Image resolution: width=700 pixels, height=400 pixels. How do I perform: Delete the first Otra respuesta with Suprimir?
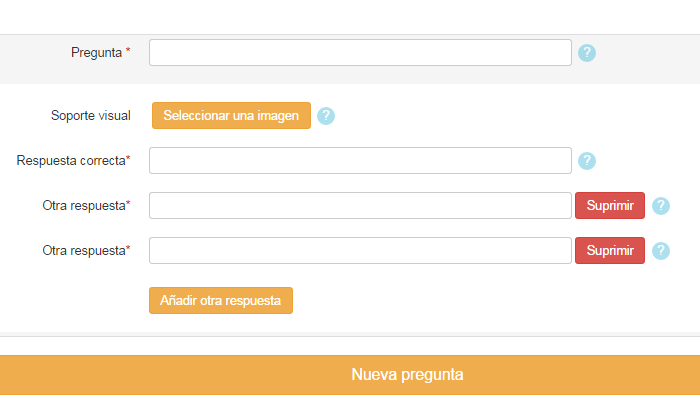pyautogui.click(x=610, y=206)
